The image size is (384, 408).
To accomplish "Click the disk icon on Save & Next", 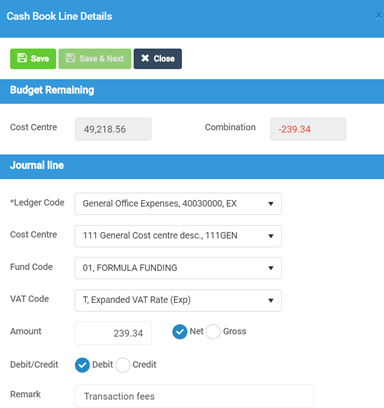I will [70, 58].
